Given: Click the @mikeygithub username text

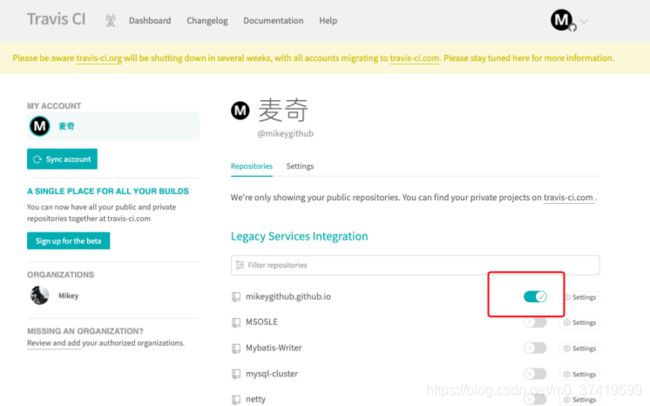Looking at the screenshot, I should point(285,134).
